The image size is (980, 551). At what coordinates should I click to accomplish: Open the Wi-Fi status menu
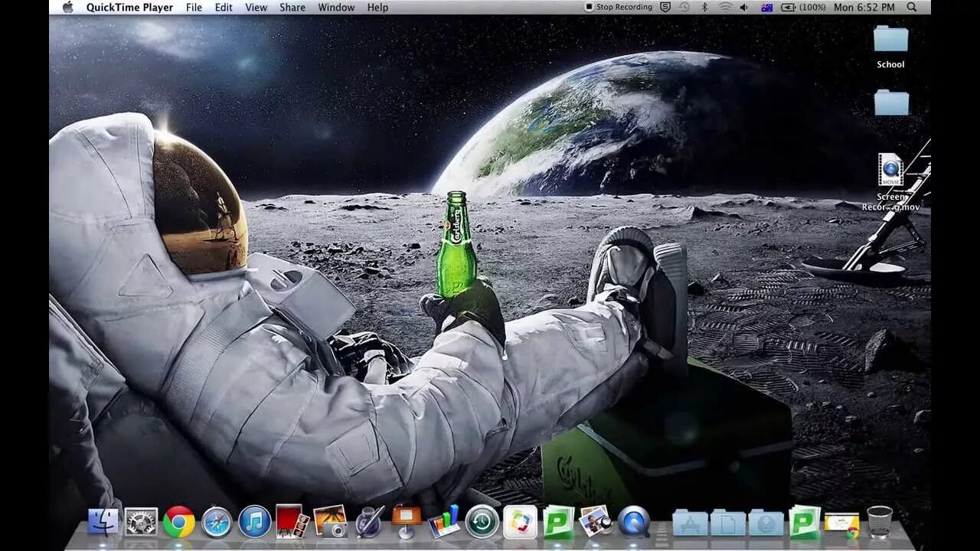tap(725, 7)
